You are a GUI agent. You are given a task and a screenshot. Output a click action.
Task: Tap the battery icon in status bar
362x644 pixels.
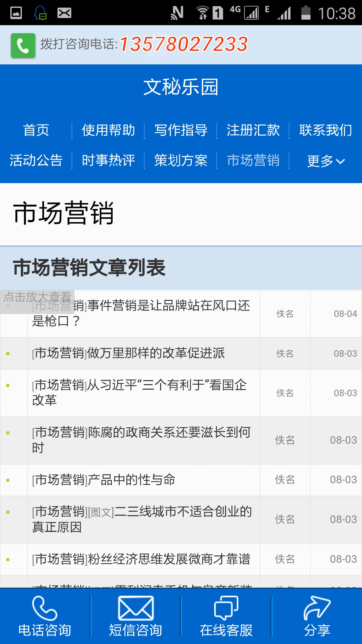tap(306, 13)
